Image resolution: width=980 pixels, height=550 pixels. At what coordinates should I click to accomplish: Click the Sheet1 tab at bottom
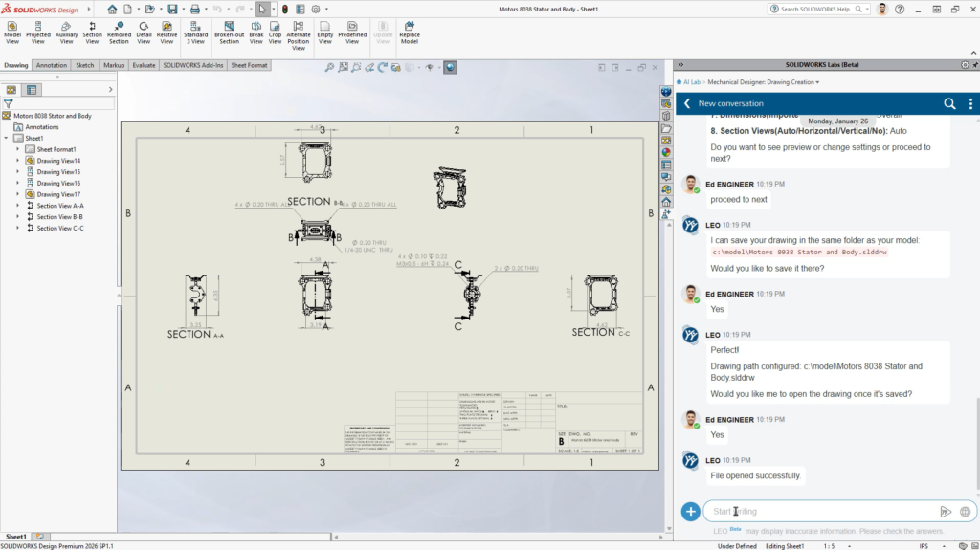(15, 537)
